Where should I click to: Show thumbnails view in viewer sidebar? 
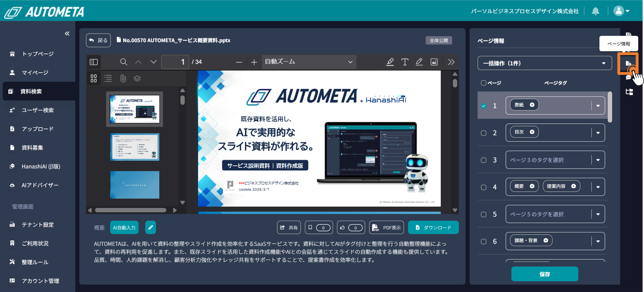(x=93, y=78)
